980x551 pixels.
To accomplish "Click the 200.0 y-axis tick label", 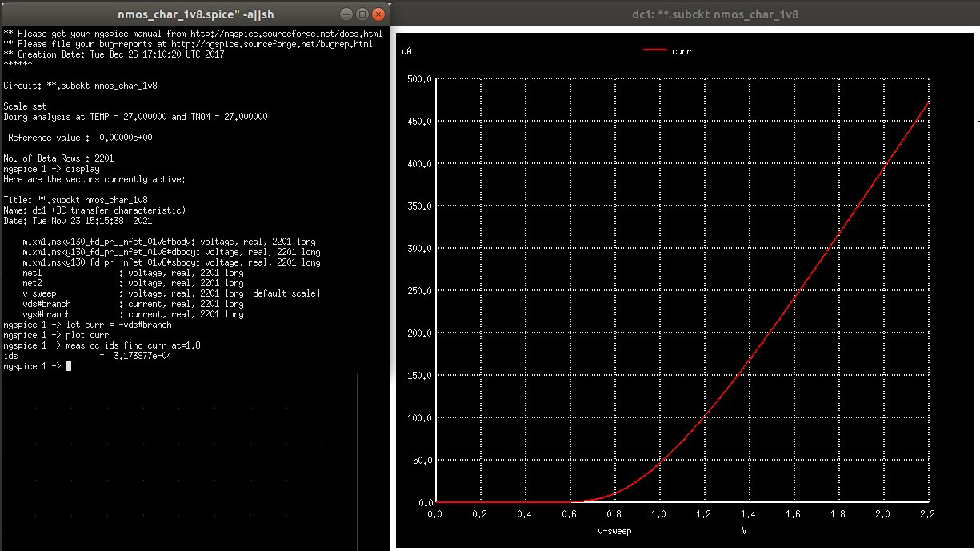I will pos(419,333).
